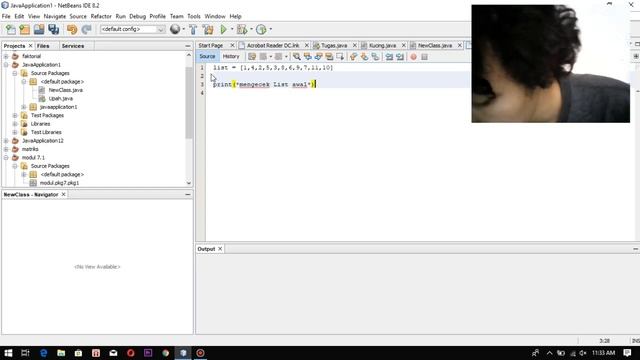Expand the matriks project node
640x360 pixels.
(6, 149)
